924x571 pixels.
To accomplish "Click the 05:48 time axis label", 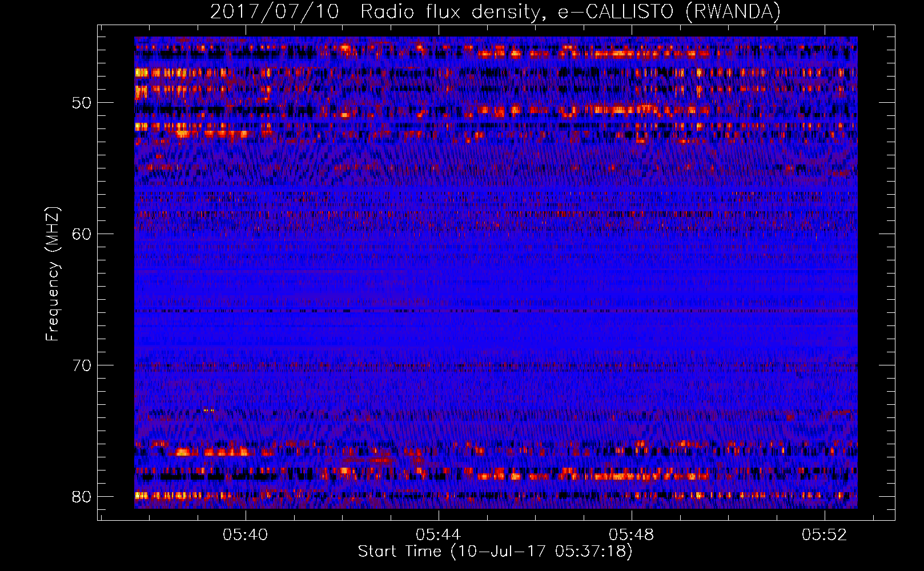I will pyautogui.click(x=632, y=534).
